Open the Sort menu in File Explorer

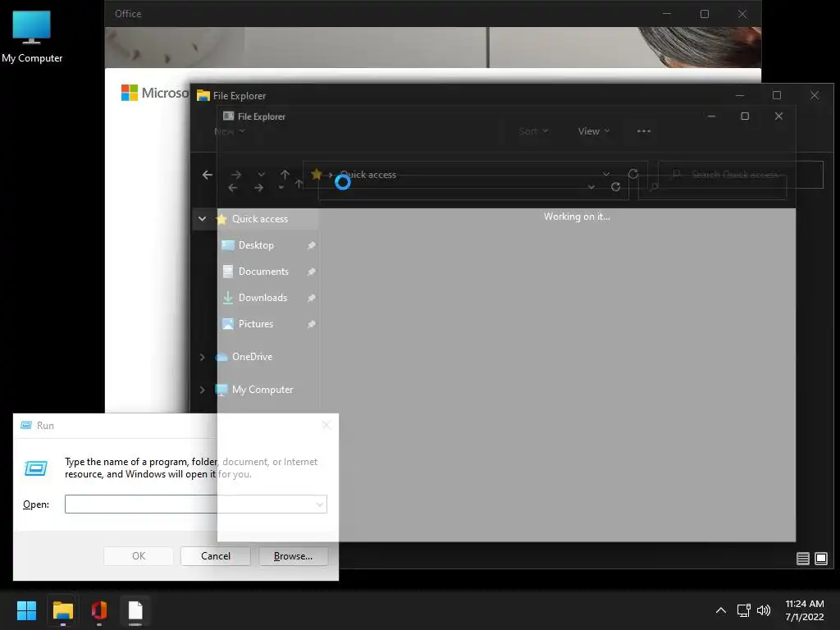click(x=533, y=131)
